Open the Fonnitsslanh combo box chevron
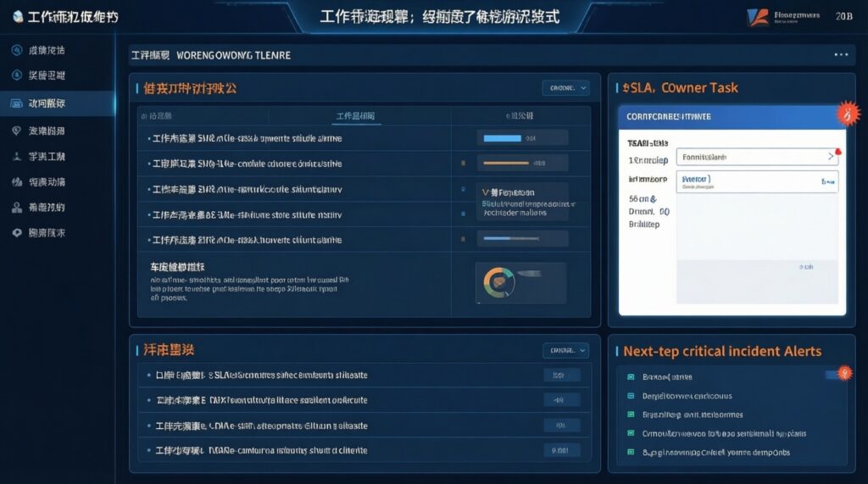This screenshot has height=484, width=868. [831, 157]
